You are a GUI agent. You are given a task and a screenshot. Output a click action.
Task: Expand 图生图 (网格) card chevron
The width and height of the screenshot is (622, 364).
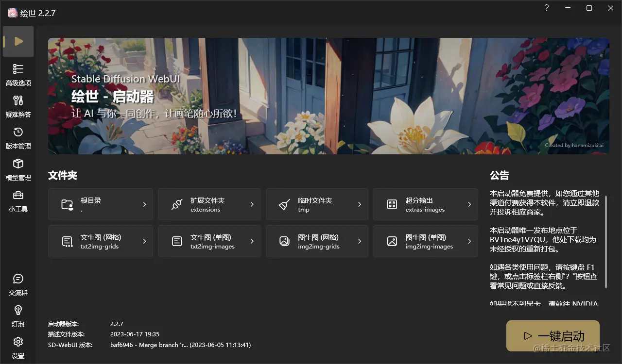point(360,241)
